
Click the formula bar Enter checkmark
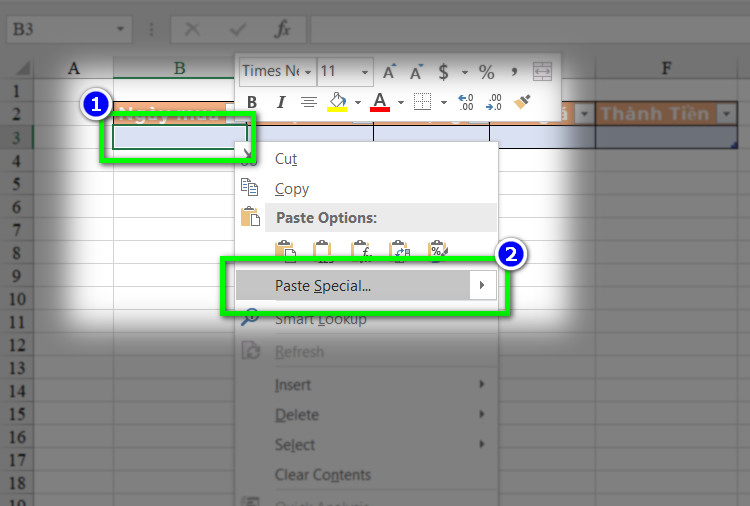(x=237, y=30)
